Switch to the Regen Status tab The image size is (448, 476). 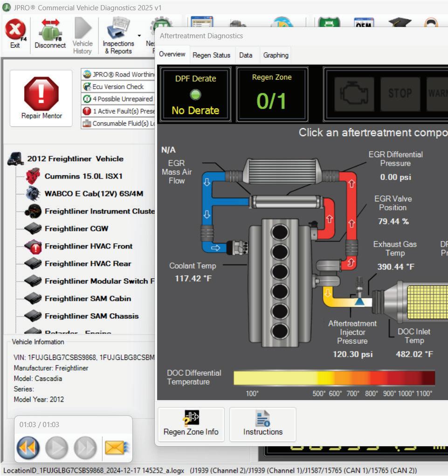point(211,55)
